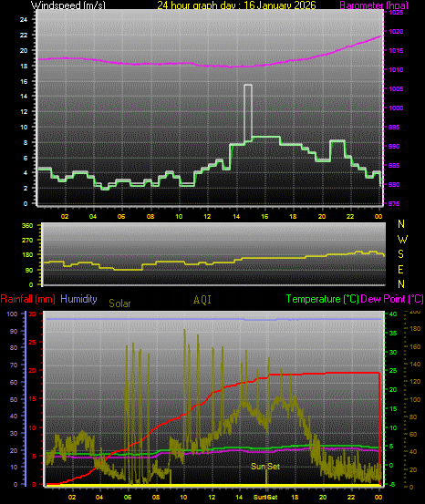Click the 10 hour tick on bottom chart
This screenshot has height=504, width=425.
coord(183,498)
